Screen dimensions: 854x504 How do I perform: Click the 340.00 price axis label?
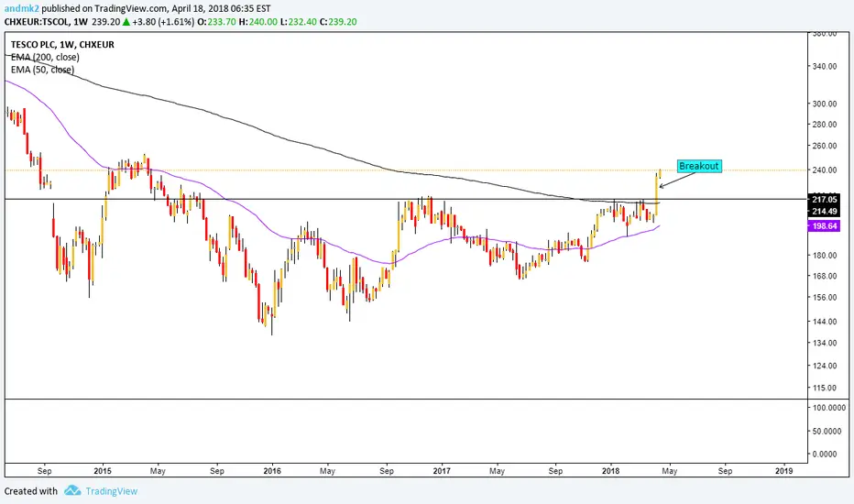click(x=825, y=67)
